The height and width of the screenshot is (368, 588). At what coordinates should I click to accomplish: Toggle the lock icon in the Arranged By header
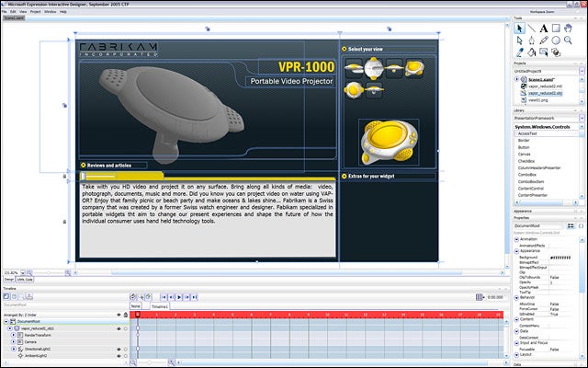(x=126, y=315)
